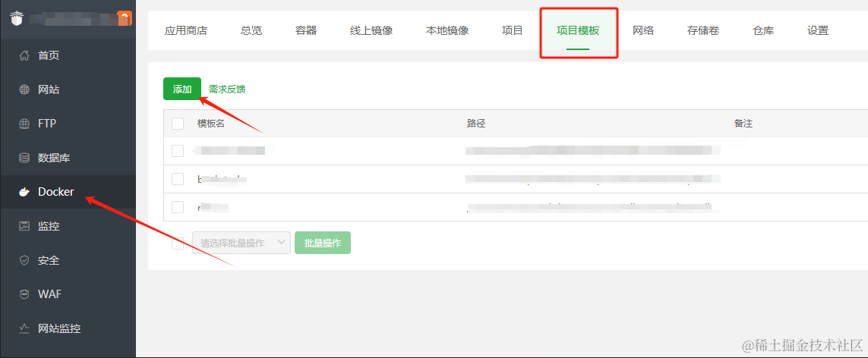Click the globe icon beside 网站
This screenshot has height=358, width=868.
coord(24,89)
